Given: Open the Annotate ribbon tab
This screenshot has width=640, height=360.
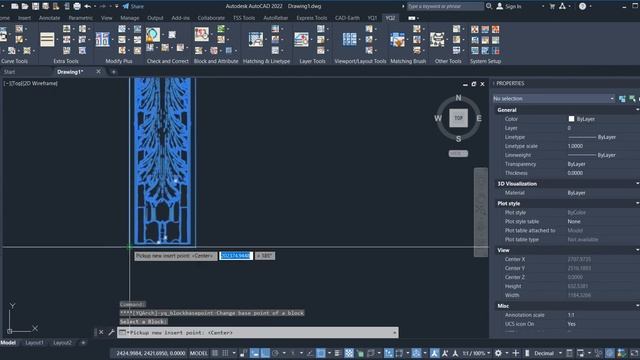Looking at the screenshot, I should click(x=49, y=18).
